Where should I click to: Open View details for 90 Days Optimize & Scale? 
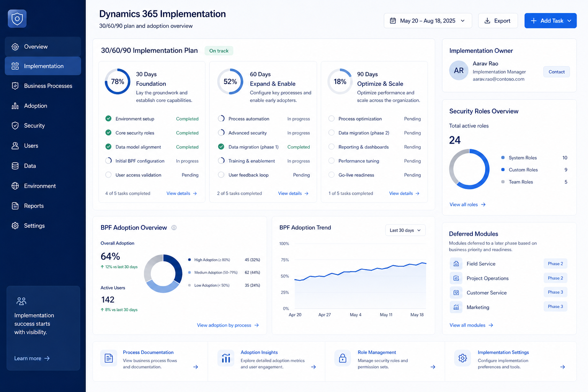pyautogui.click(x=404, y=193)
